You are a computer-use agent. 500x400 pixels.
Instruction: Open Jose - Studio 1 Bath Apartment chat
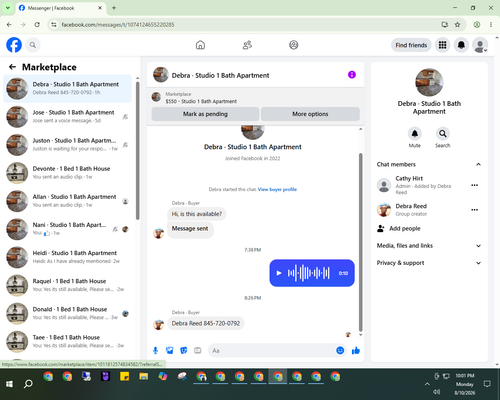(67, 117)
